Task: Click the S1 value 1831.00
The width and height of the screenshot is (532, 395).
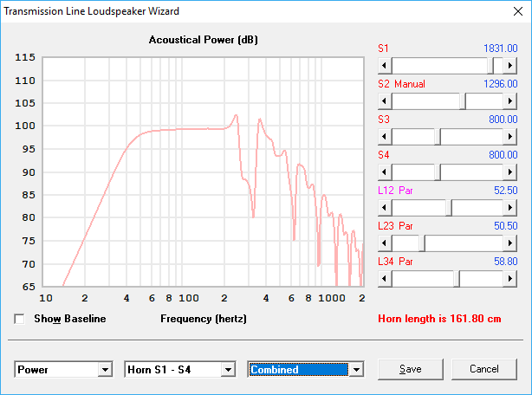Action: click(501, 49)
